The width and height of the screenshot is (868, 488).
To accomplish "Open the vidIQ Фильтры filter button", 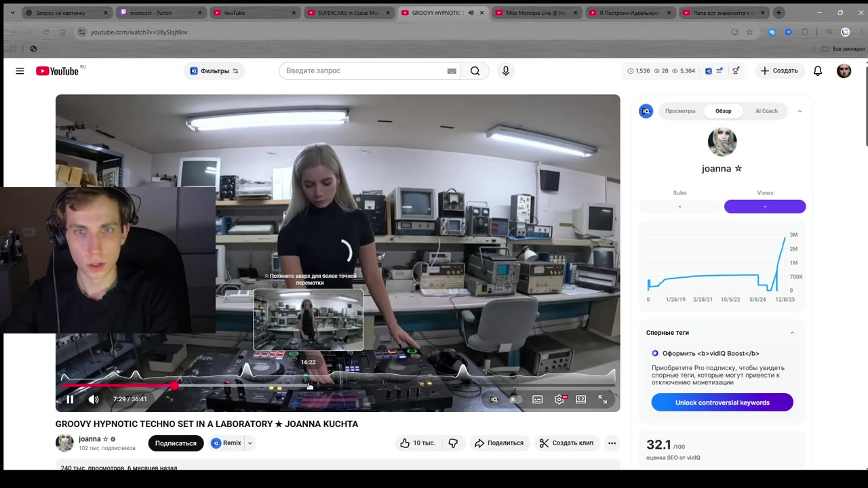I will (214, 70).
